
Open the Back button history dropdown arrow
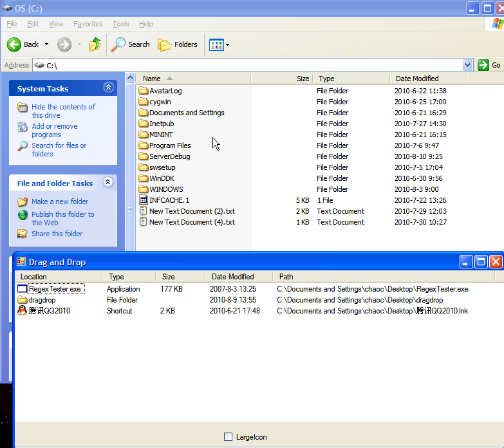[46, 44]
